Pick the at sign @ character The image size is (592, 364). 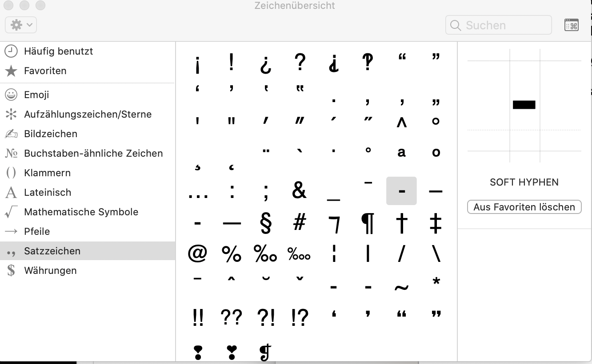(198, 254)
